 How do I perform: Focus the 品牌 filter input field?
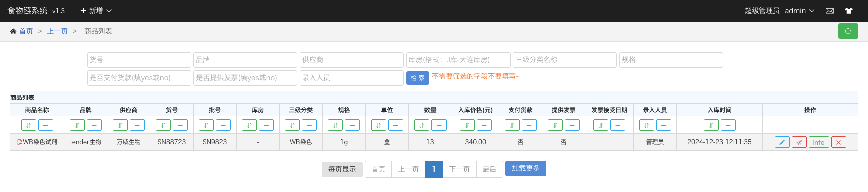[245, 60]
